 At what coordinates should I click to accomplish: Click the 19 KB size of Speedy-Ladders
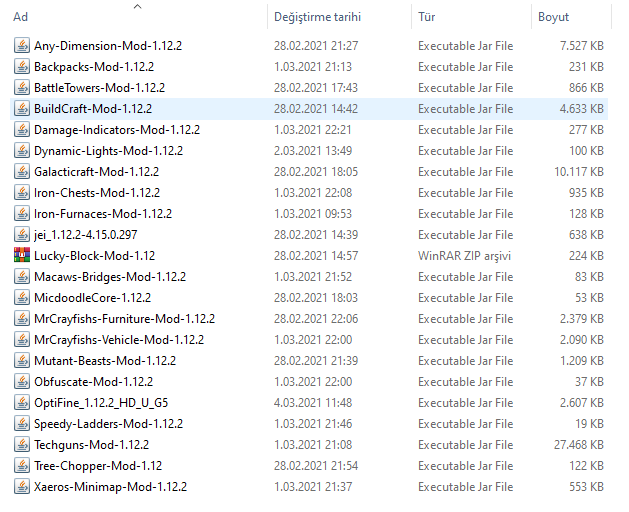click(x=589, y=424)
